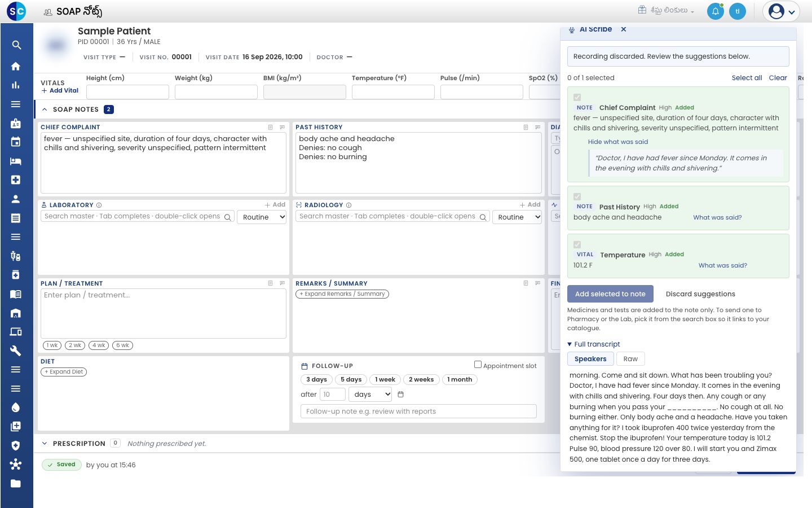Click the comment icon in Past History header
This screenshot has width=812, height=508.
pos(537,128)
